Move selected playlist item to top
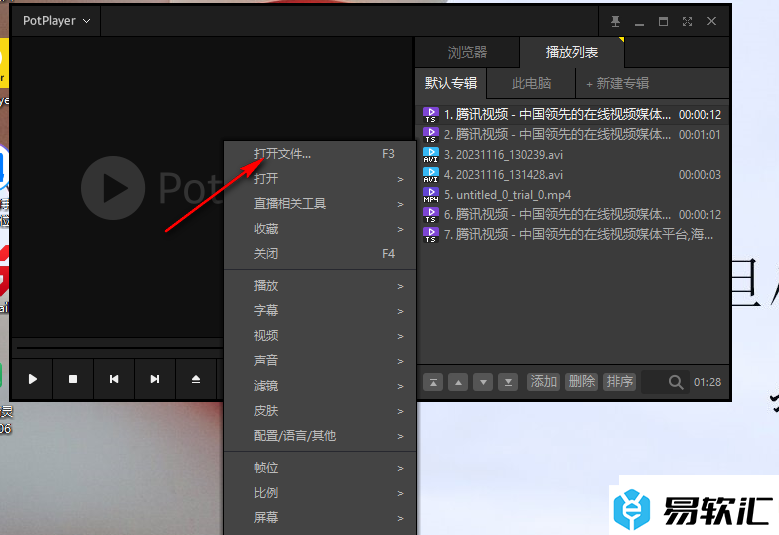Screen dimensions: 779x535 (x=433, y=382)
